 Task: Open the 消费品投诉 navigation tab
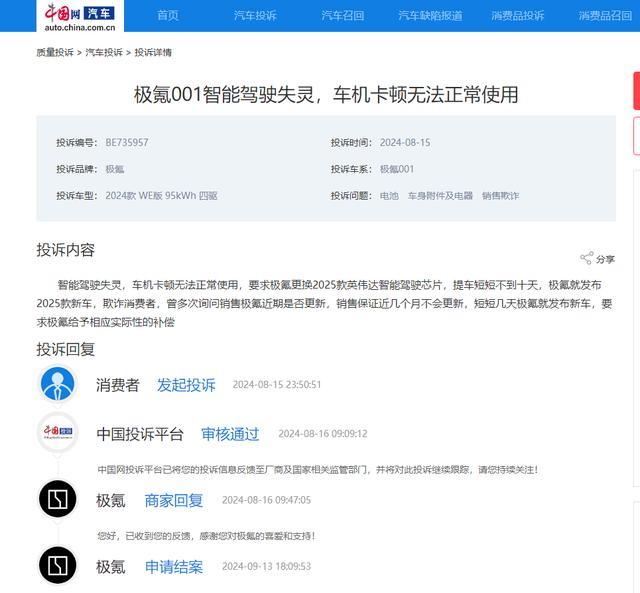click(518, 16)
